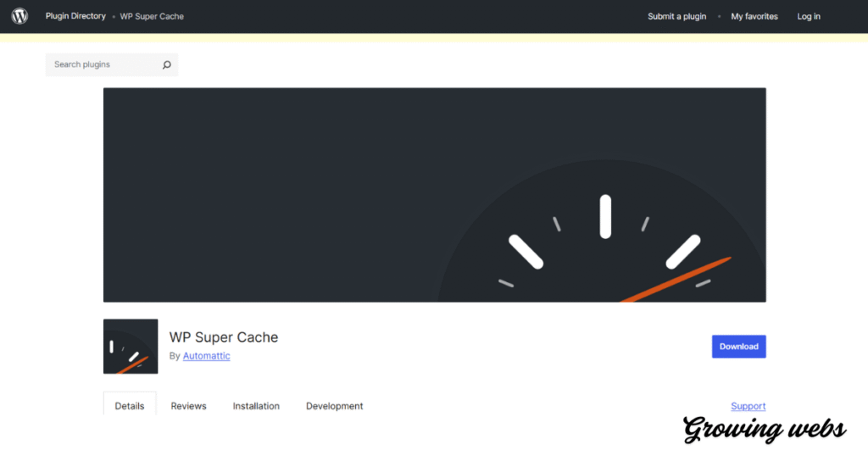Open the Support link
This screenshot has width=868, height=456.
(748, 406)
